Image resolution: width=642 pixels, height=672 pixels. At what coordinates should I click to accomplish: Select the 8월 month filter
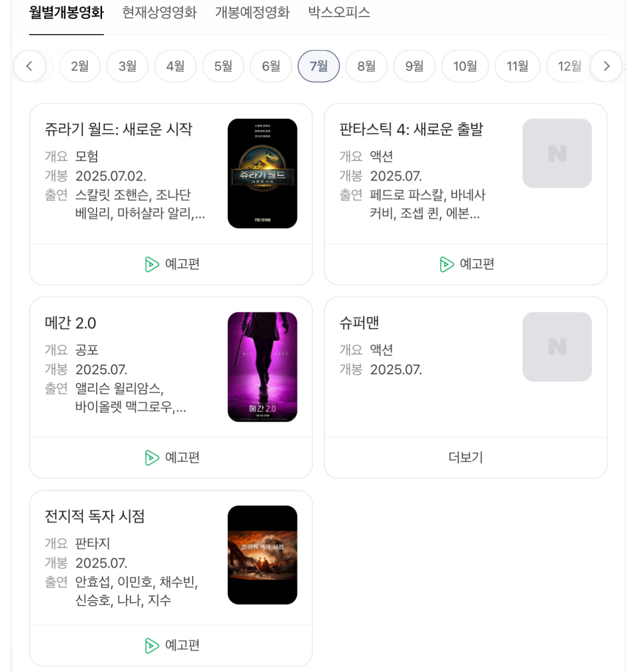(x=367, y=66)
